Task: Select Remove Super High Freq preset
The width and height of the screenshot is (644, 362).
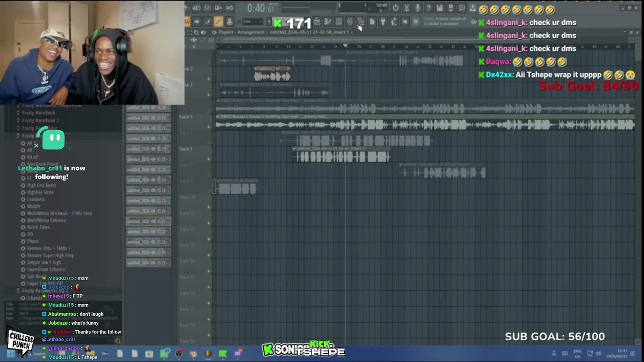Action: (50, 255)
